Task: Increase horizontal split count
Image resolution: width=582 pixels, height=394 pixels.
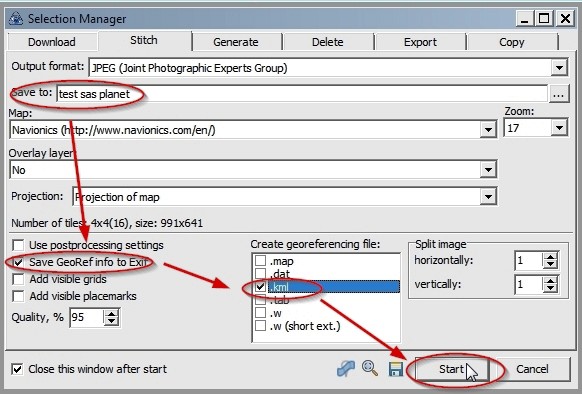Action: (550, 257)
